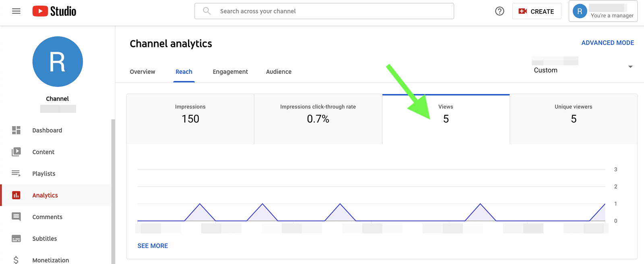
Task: Open the account menu in header
Action: point(603,11)
